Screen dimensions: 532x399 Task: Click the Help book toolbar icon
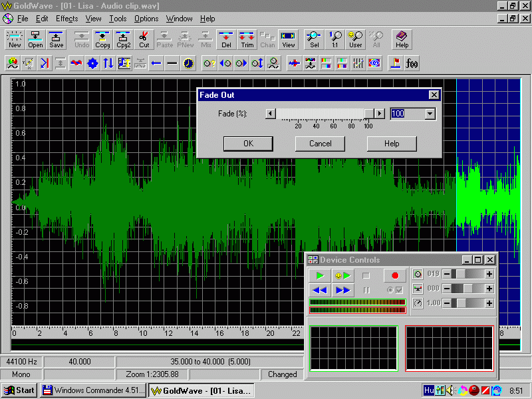[402, 40]
